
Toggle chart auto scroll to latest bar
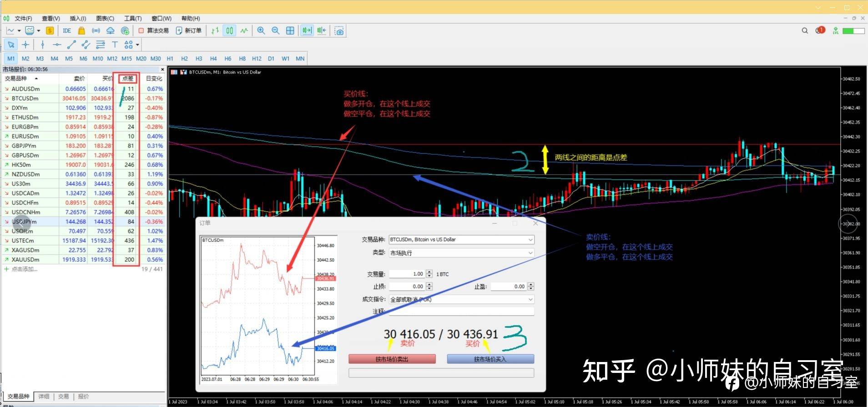pos(307,30)
